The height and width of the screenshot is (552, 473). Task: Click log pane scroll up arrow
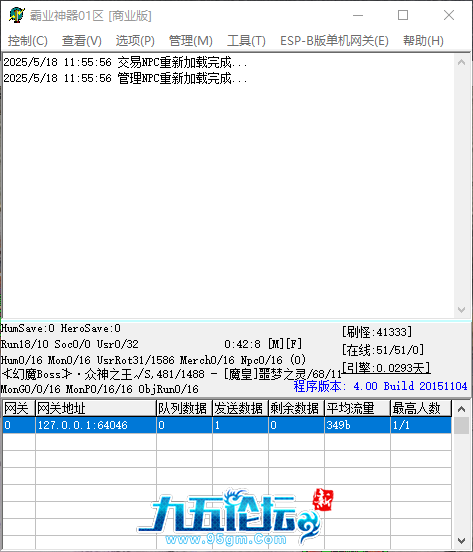pyautogui.click(x=461, y=63)
